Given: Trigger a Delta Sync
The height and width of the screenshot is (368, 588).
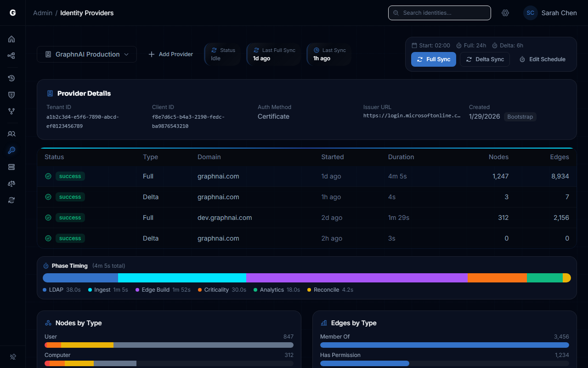Looking at the screenshot, I should tap(485, 59).
